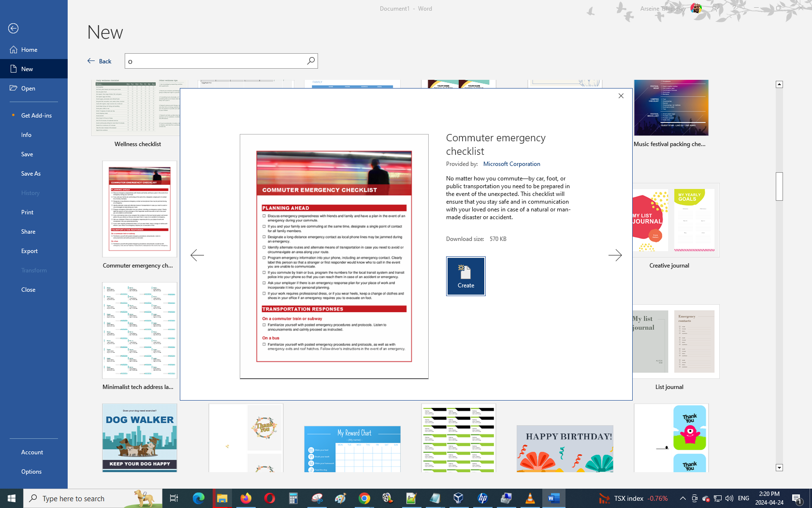Click the back arrow circle icon
Image resolution: width=812 pixels, height=508 pixels.
[14, 29]
